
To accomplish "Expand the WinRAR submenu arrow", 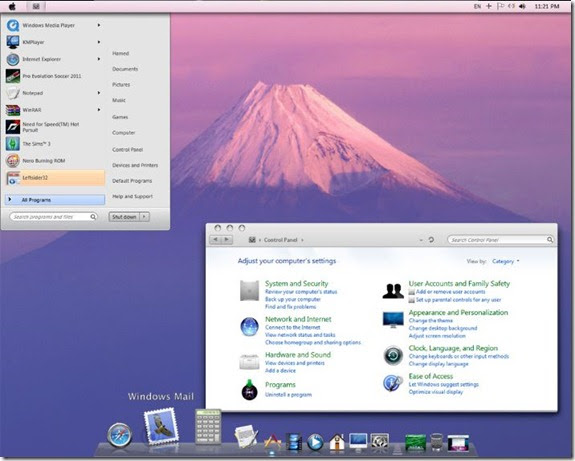I will coord(99,109).
